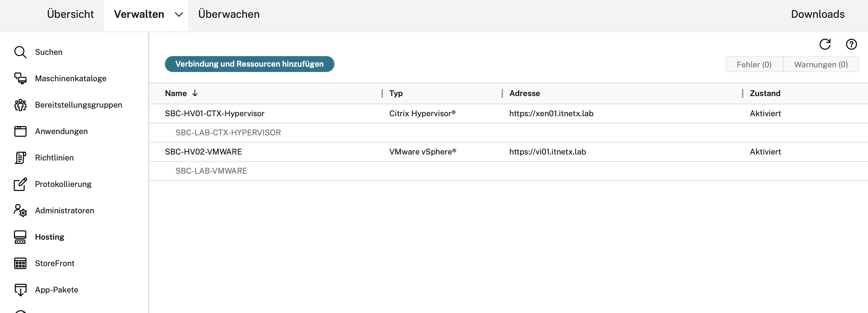Filter by Fehler (0)
868x313 pixels.
754,64
